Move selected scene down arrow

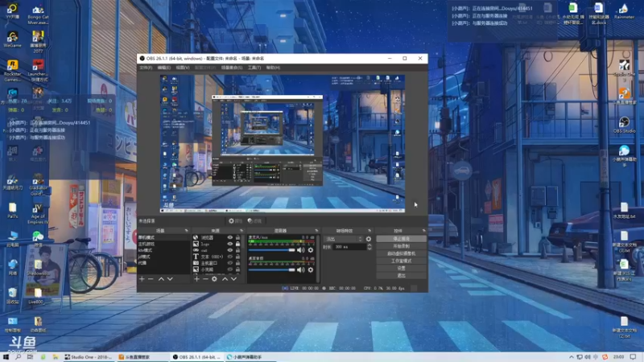170,279
